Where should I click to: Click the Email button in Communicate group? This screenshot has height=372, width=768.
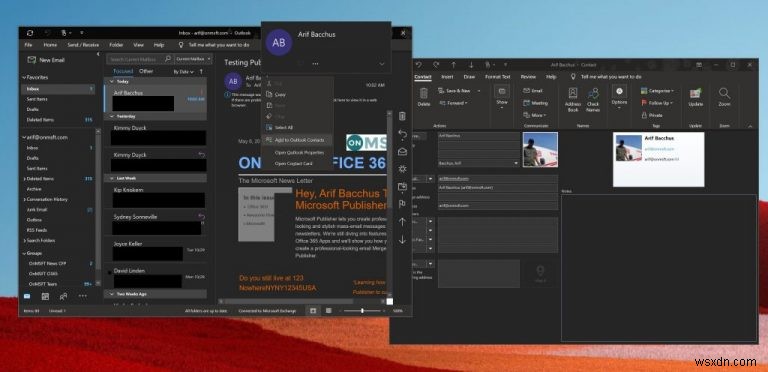[532, 91]
